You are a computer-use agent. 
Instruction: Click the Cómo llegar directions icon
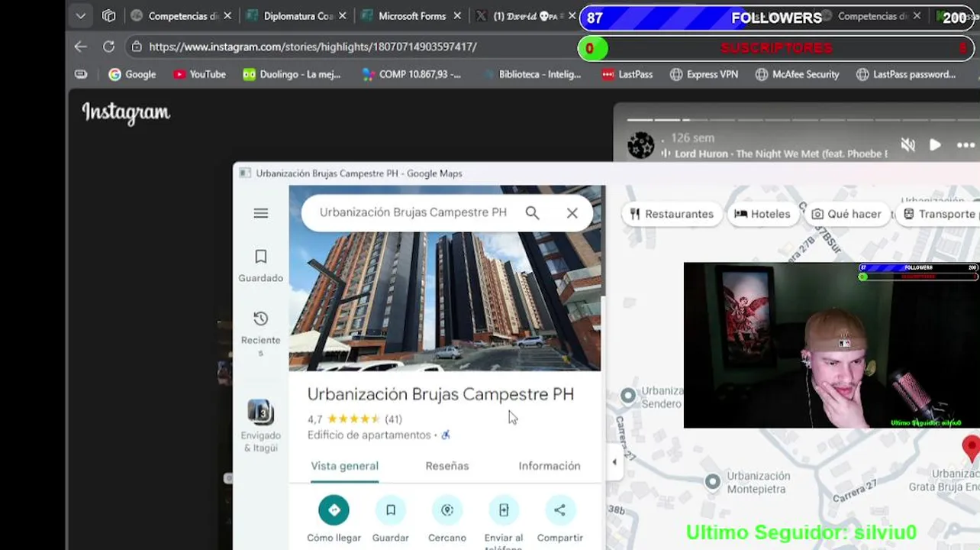click(x=334, y=510)
